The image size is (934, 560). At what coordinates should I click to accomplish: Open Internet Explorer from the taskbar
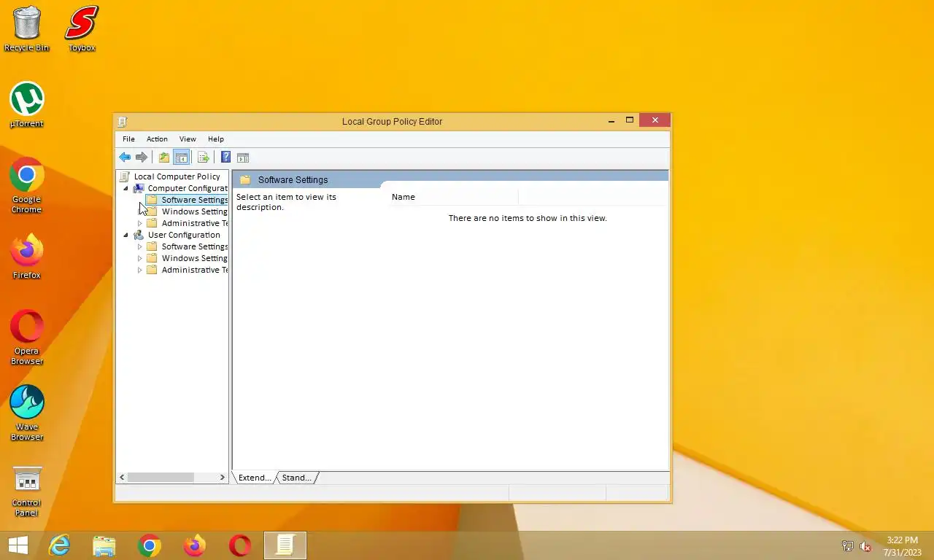coord(59,545)
